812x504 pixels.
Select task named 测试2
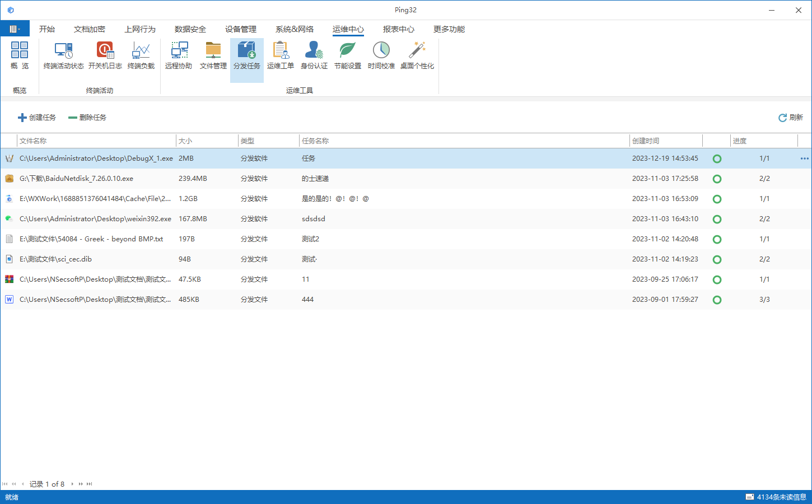coord(310,239)
